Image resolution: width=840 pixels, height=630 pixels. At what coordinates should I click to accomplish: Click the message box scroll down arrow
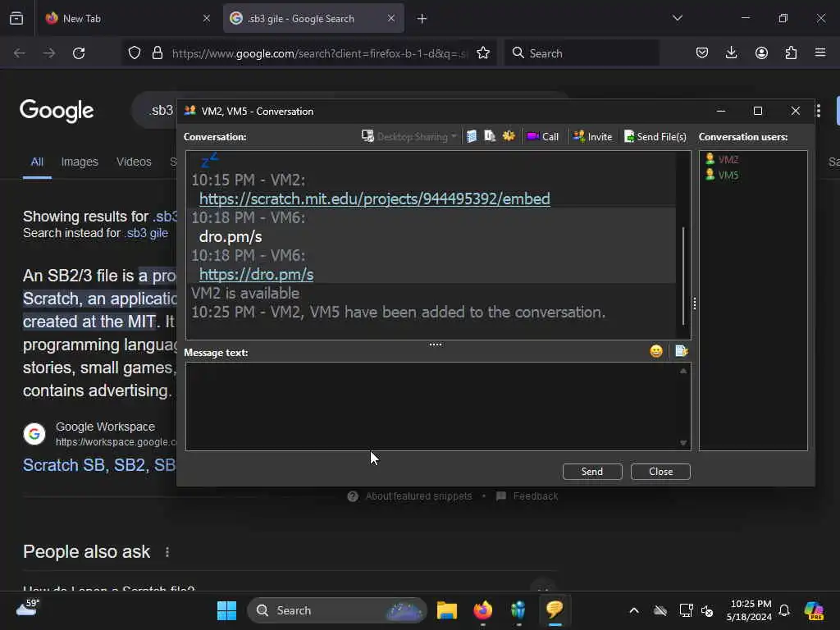(683, 442)
